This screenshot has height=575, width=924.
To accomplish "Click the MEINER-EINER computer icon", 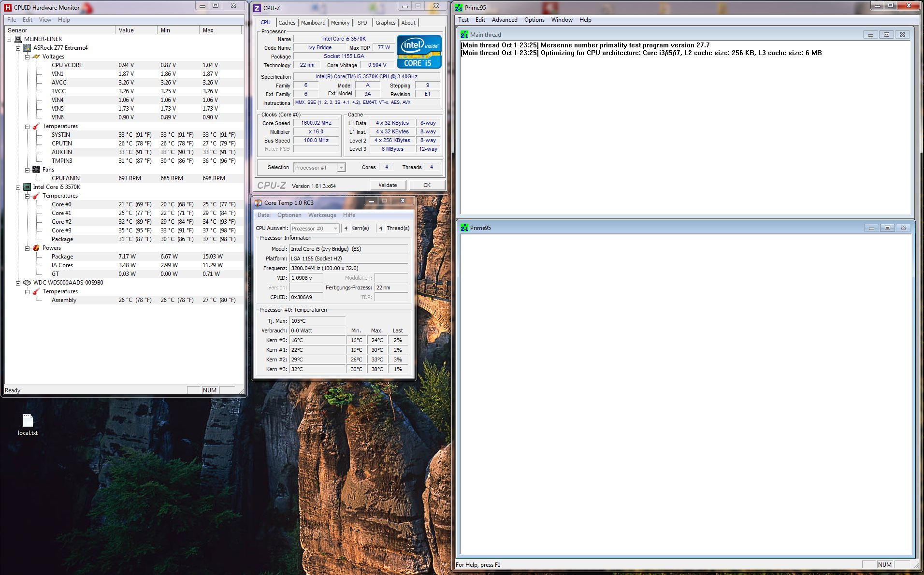I will pyautogui.click(x=18, y=39).
